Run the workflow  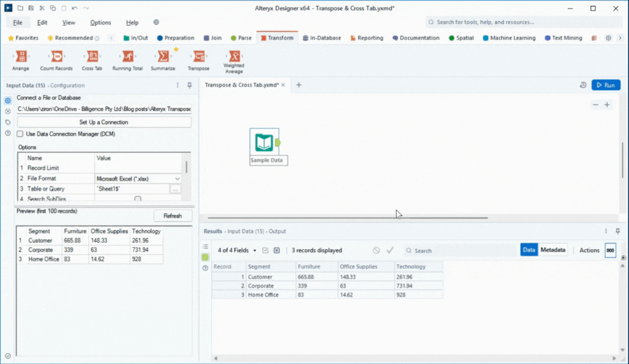pos(606,85)
